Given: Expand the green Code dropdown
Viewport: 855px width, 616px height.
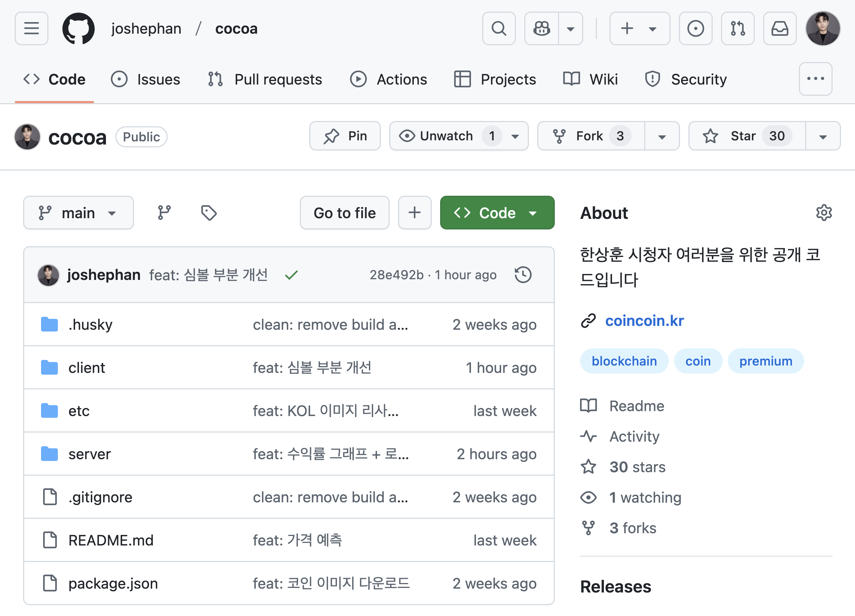Looking at the screenshot, I should click(497, 213).
